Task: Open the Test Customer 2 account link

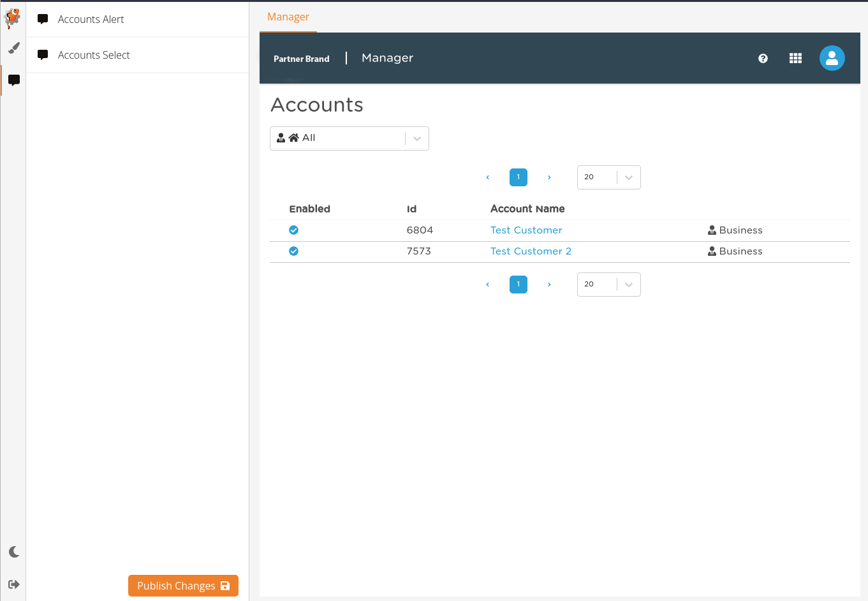Action: tap(531, 251)
